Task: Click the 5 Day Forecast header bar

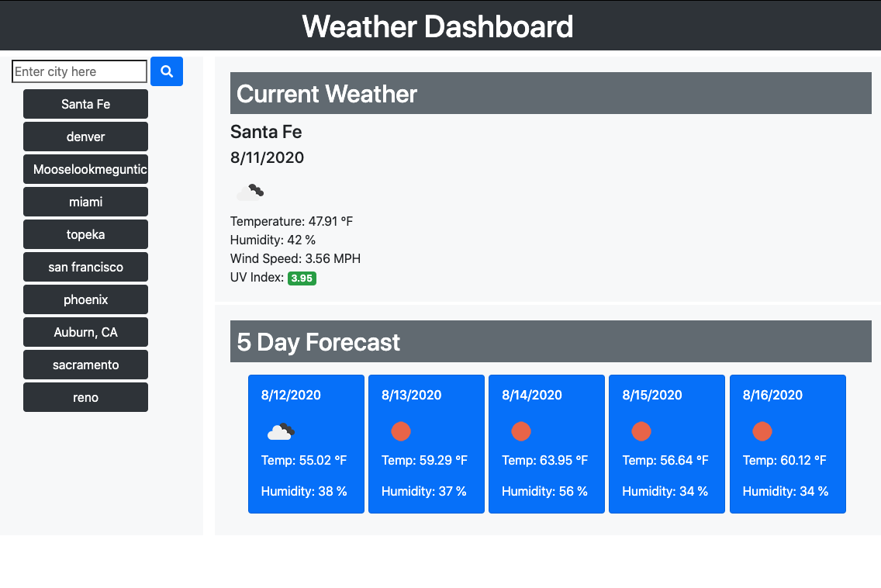Action: point(551,341)
